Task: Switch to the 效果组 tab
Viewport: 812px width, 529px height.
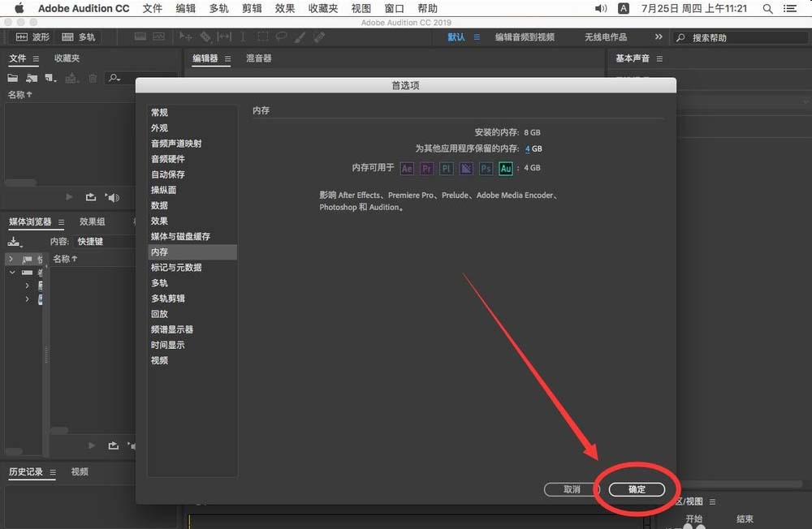Action: (x=92, y=221)
